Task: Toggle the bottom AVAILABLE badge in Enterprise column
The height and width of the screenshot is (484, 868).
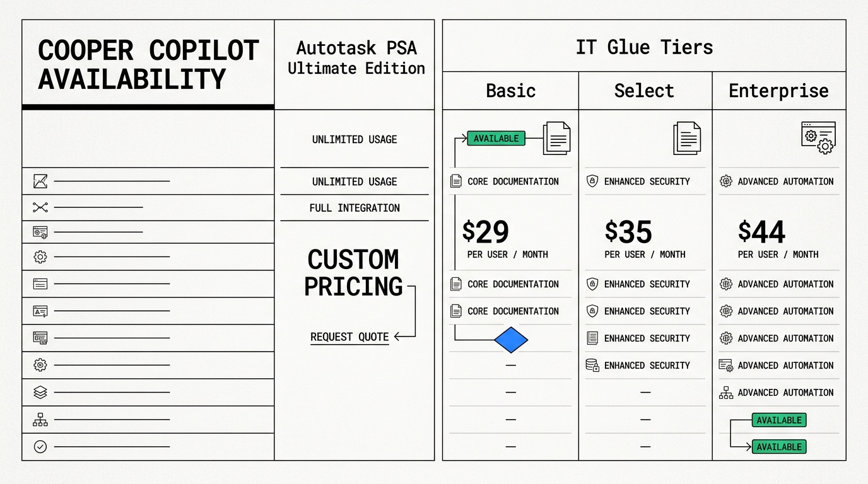Action: (779, 447)
